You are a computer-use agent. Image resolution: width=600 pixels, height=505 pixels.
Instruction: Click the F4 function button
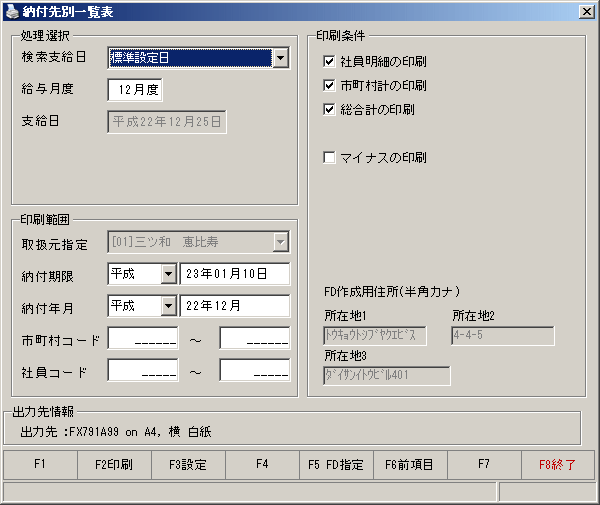262,464
